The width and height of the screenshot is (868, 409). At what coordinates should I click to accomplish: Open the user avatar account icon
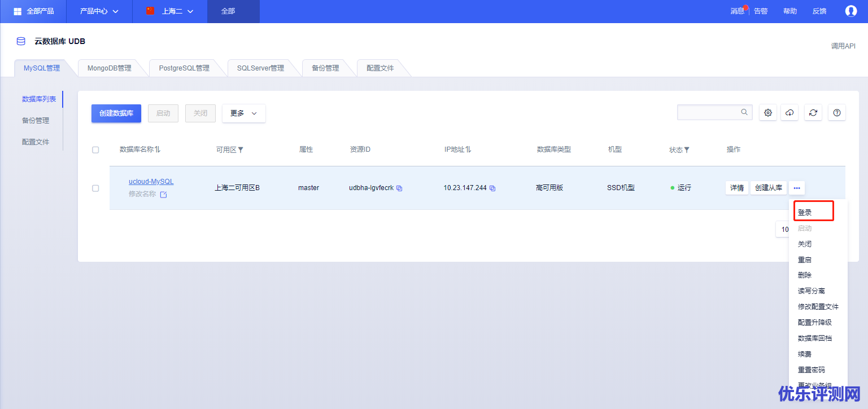pyautogui.click(x=850, y=11)
